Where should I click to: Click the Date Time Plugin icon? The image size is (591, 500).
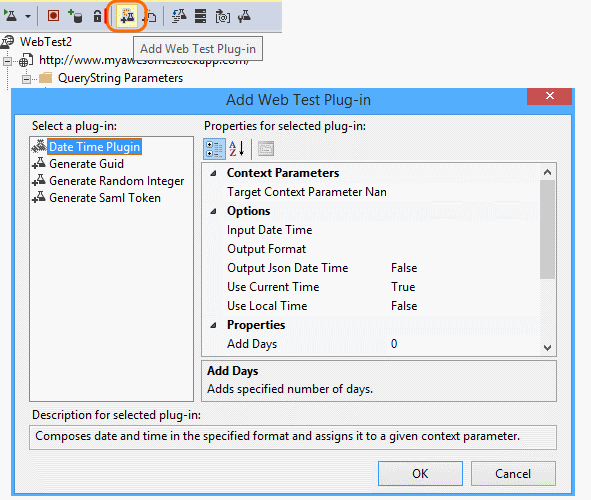(x=39, y=146)
